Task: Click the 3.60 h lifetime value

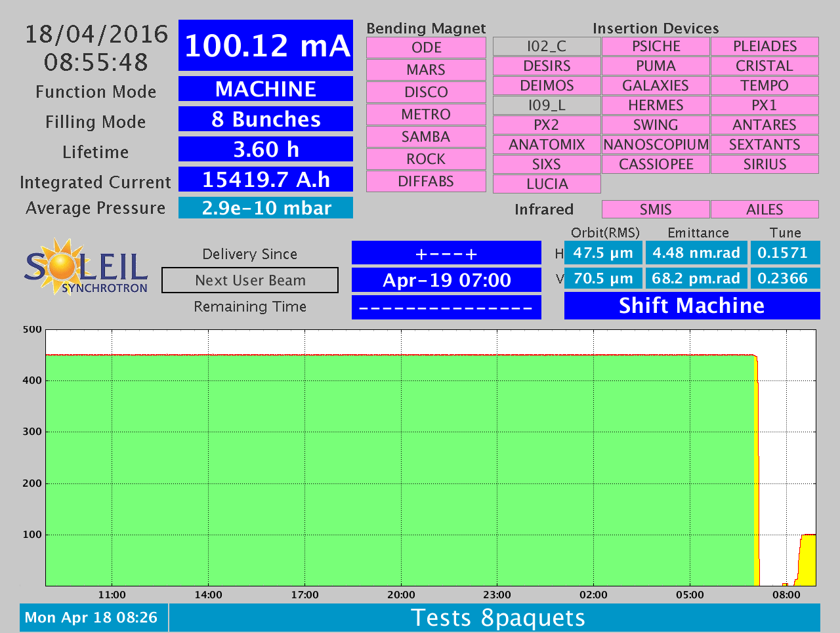Action: click(x=266, y=149)
